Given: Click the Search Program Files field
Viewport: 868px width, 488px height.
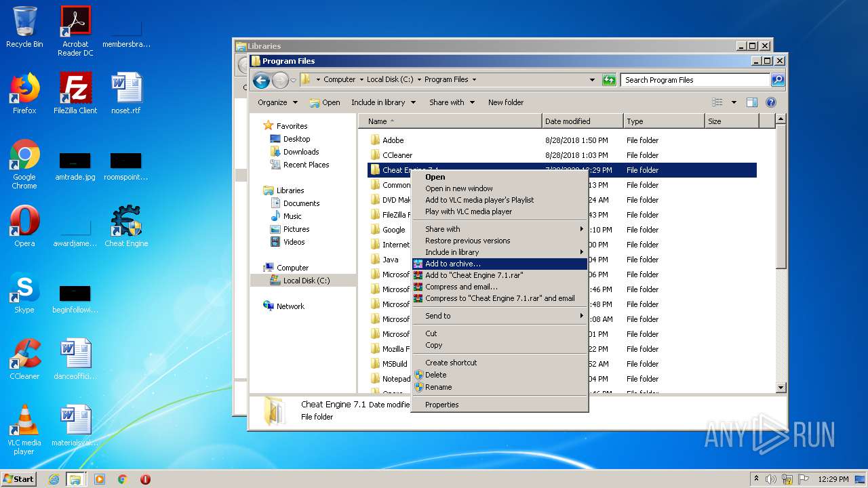Looking at the screenshot, I should click(695, 80).
